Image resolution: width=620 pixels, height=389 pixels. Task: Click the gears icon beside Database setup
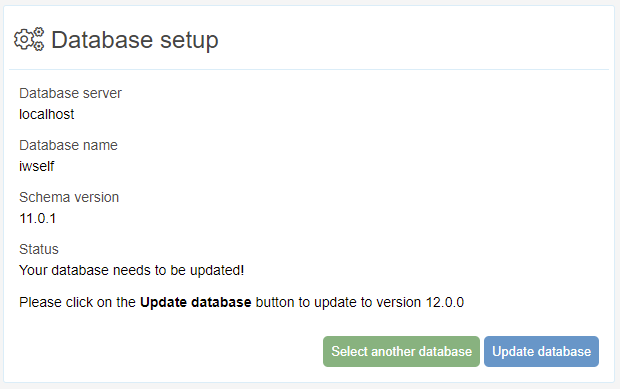click(29, 39)
